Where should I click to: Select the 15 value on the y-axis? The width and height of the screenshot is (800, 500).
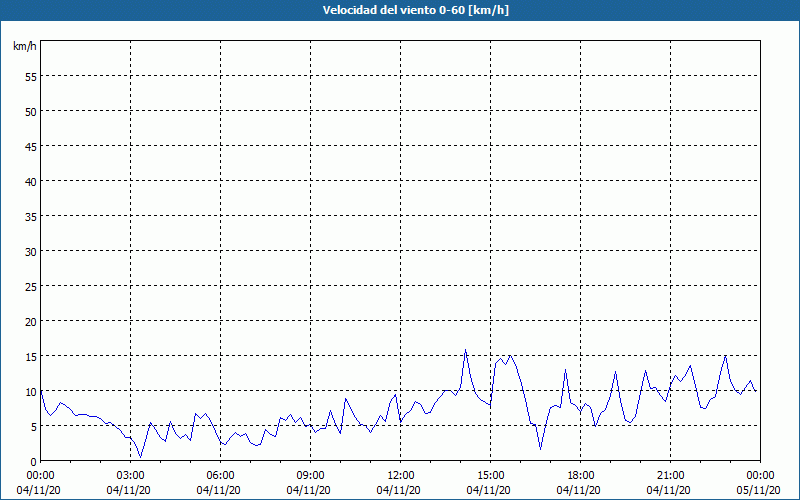click(31, 357)
